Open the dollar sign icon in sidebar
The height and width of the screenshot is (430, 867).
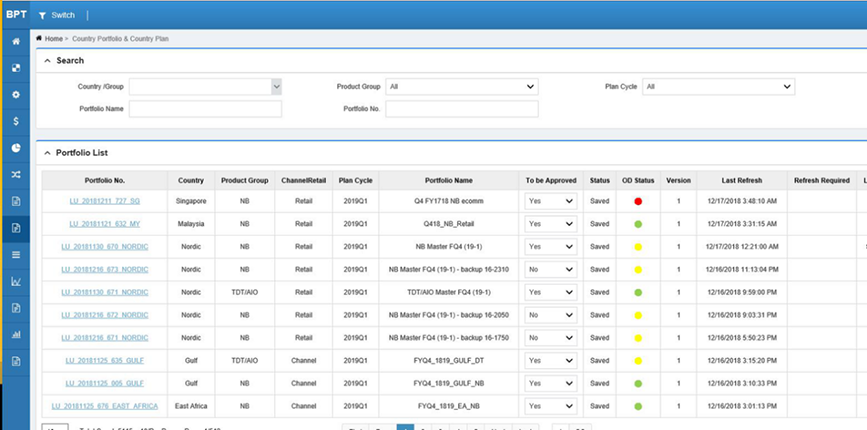(x=16, y=121)
